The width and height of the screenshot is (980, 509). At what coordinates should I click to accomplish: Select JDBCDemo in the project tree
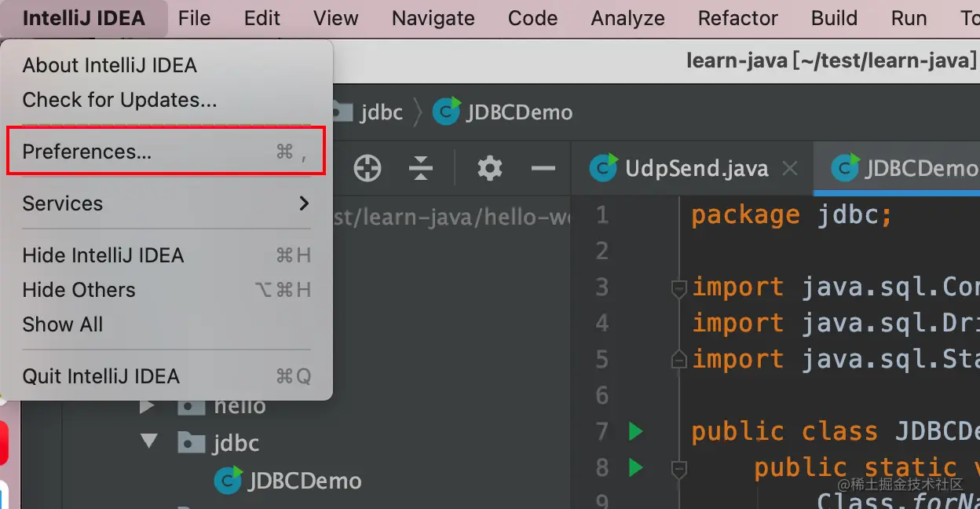[x=305, y=481]
